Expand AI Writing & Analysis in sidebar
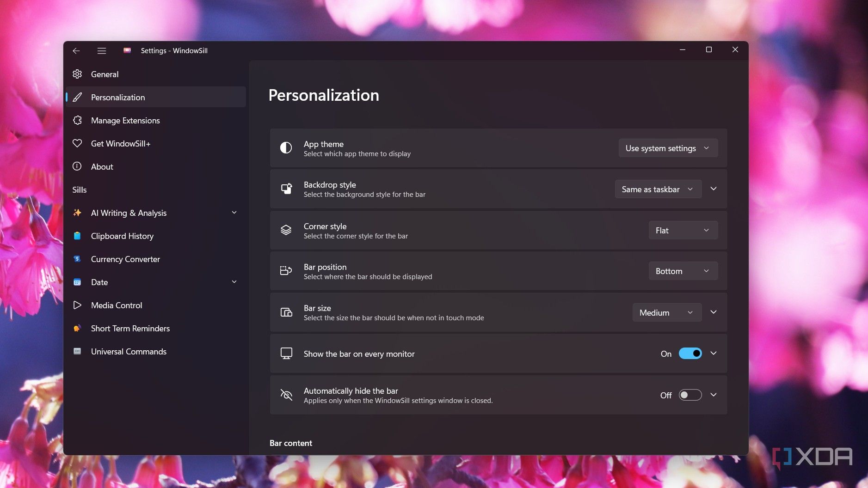 234,213
